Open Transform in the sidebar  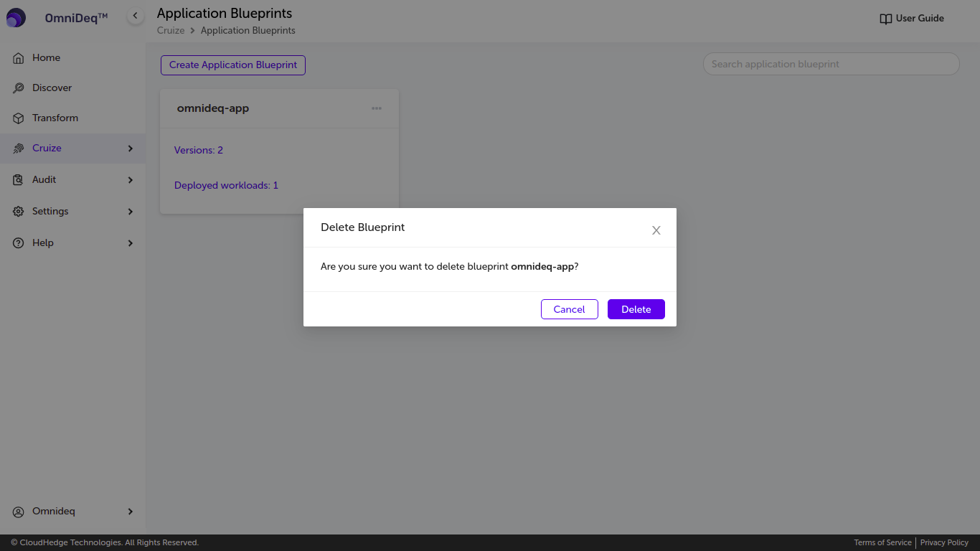tap(55, 118)
